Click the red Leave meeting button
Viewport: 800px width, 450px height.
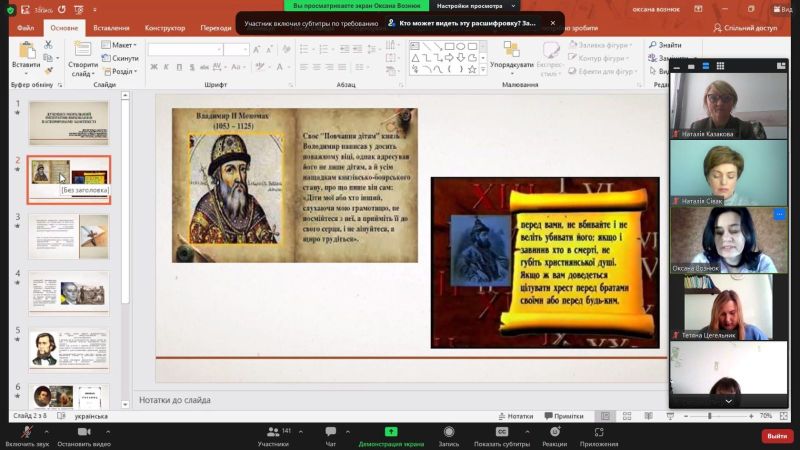click(776, 436)
